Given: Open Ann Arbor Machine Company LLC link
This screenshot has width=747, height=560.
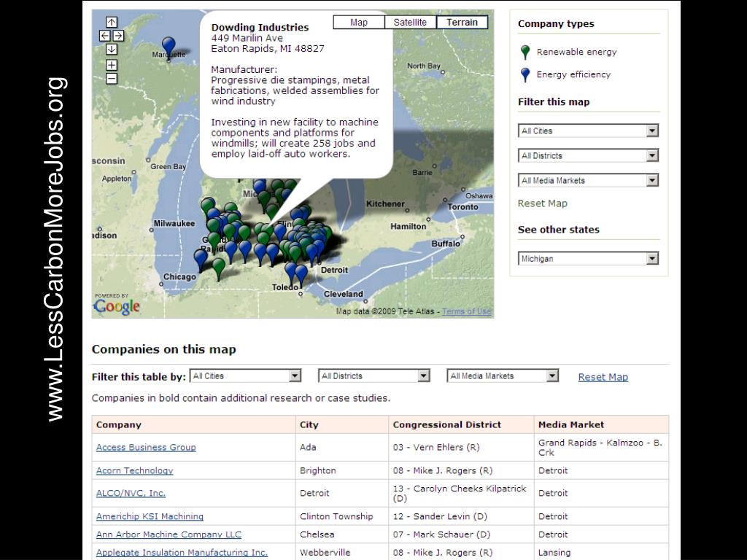Looking at the screenshot, I should (169, 534).
